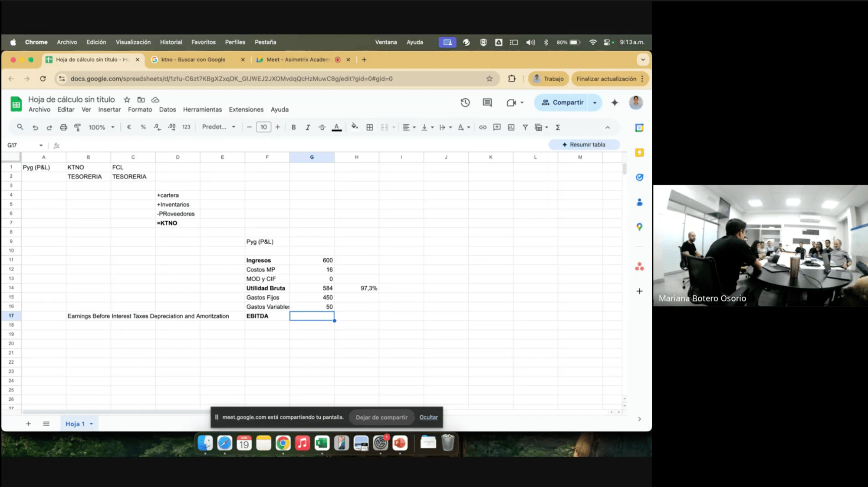
Task: Open version history clock icon
Action: 465,103
